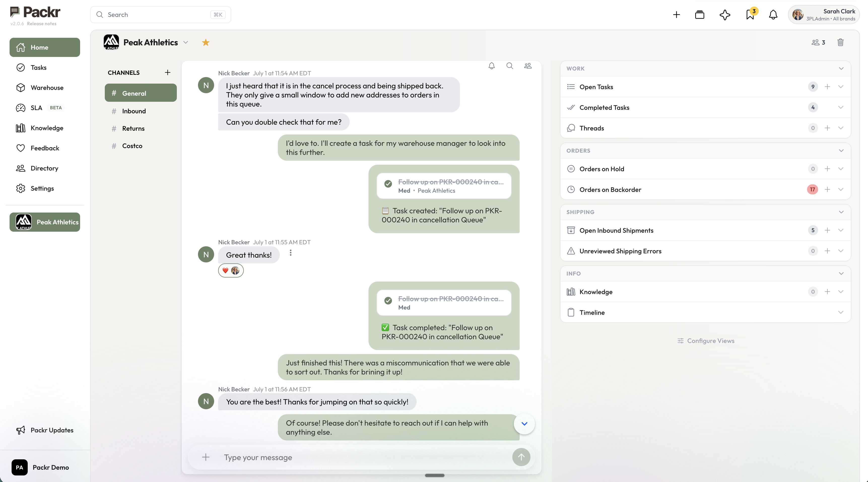Go to Home in sidebar
Viewport: 868px width, 482px height.
45,48
